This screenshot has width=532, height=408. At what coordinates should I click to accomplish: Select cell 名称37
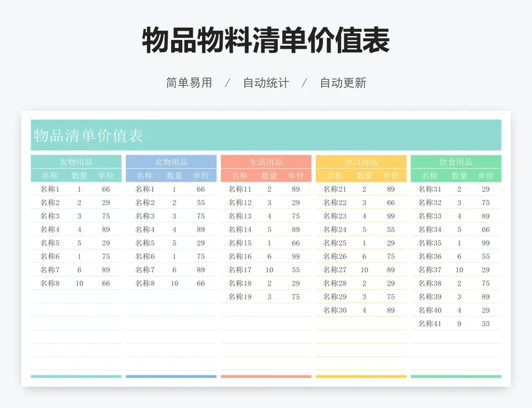(x=430, y=270)
